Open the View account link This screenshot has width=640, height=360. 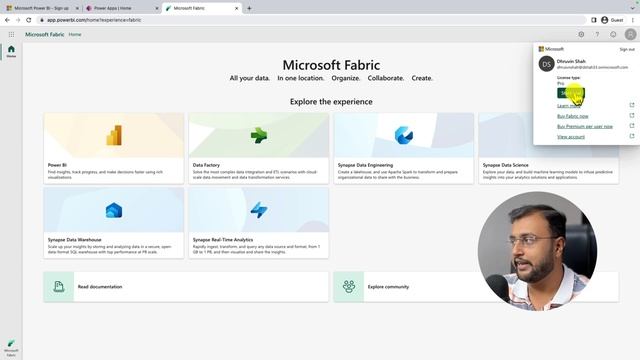click(571, 136)
